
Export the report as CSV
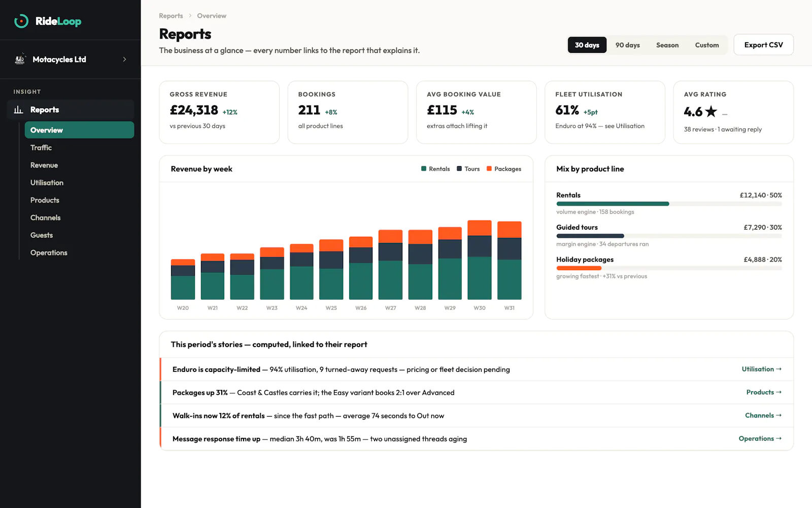[x=763, y=45]
